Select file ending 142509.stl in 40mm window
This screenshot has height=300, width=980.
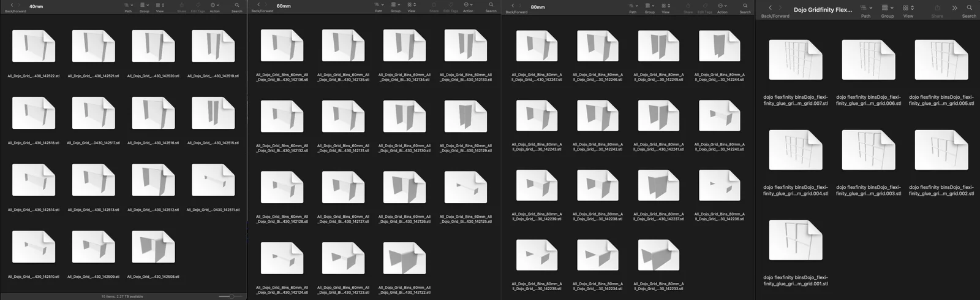click(94, 247)
